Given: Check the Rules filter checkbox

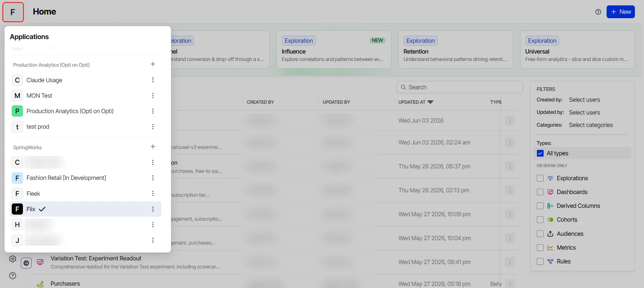Looking at the screenshot, I should tap(540, 261).
